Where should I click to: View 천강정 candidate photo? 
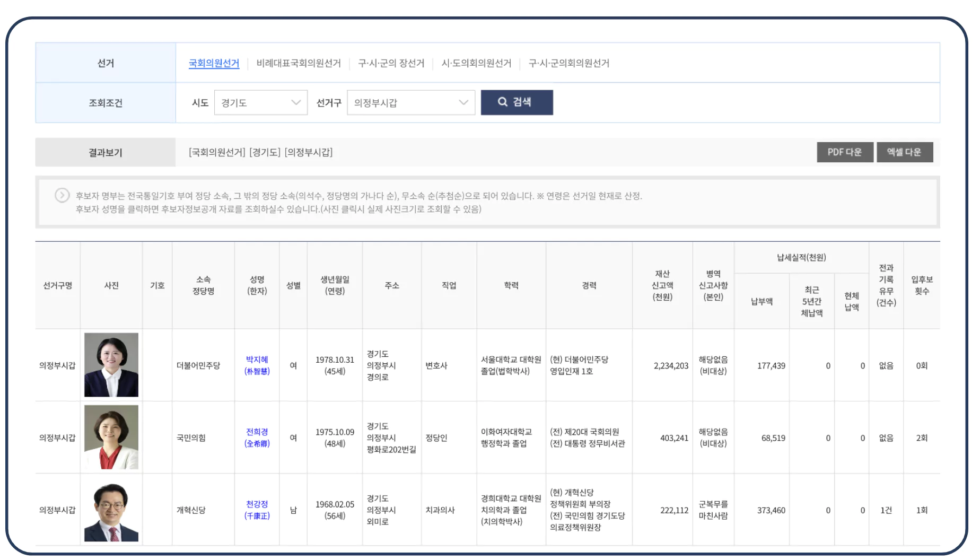click(x=111, y=510)
